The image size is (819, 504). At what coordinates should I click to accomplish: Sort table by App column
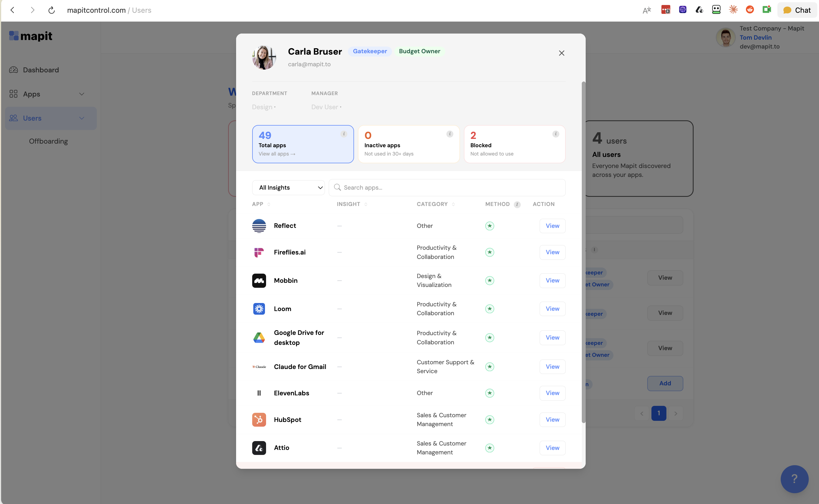[x=269, y=204]
